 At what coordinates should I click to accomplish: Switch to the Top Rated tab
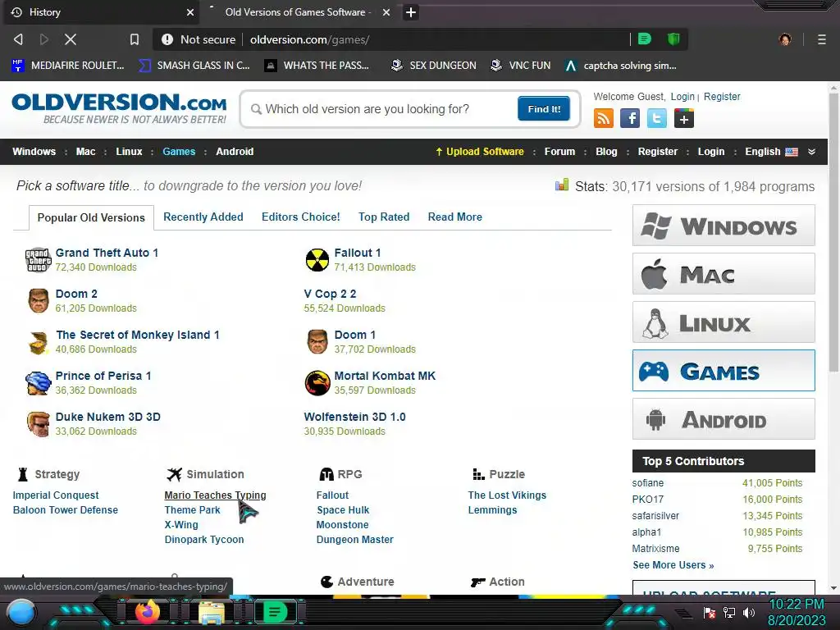(384, 217)
